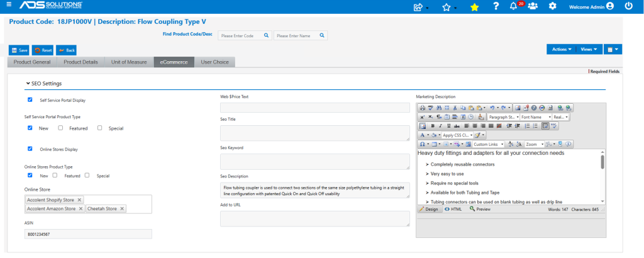
Task: Apply italic formatting in editor
Action: [x=440, y=126]
